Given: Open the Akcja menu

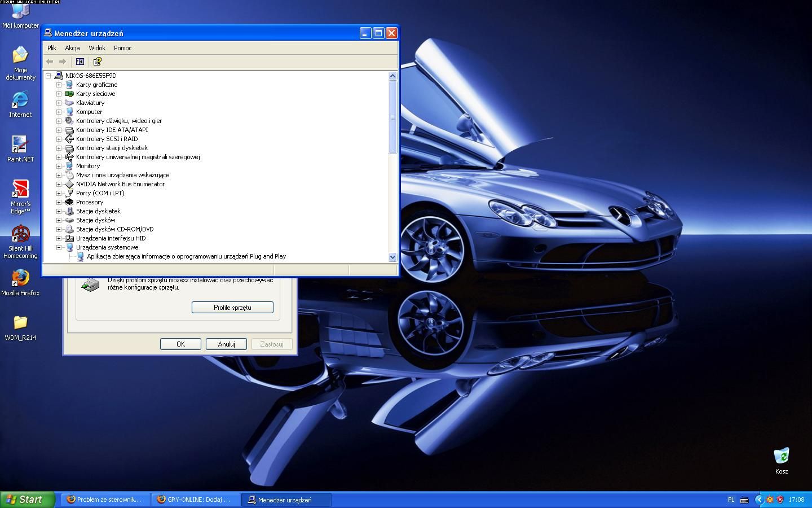Looking at the screenshot, I should click(x=72, y=48).
